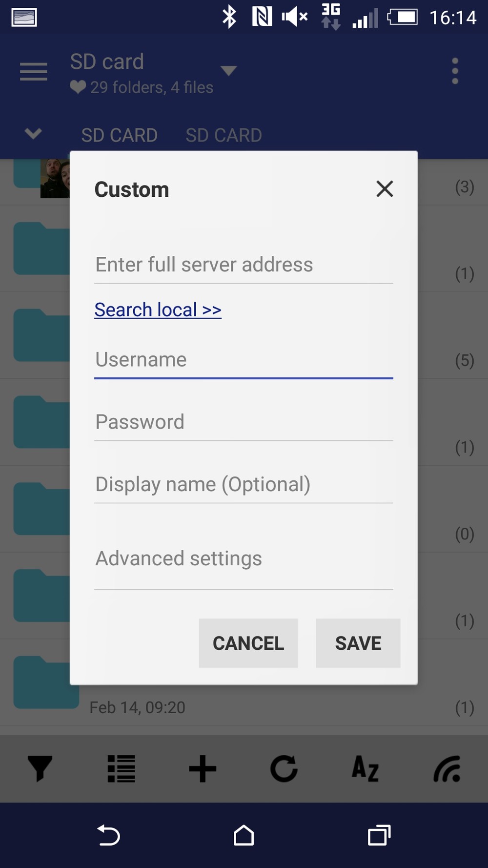This screenshot has width=488, height=868.
Task: Tap the plus icon to add new
Action: pos(203,768)
